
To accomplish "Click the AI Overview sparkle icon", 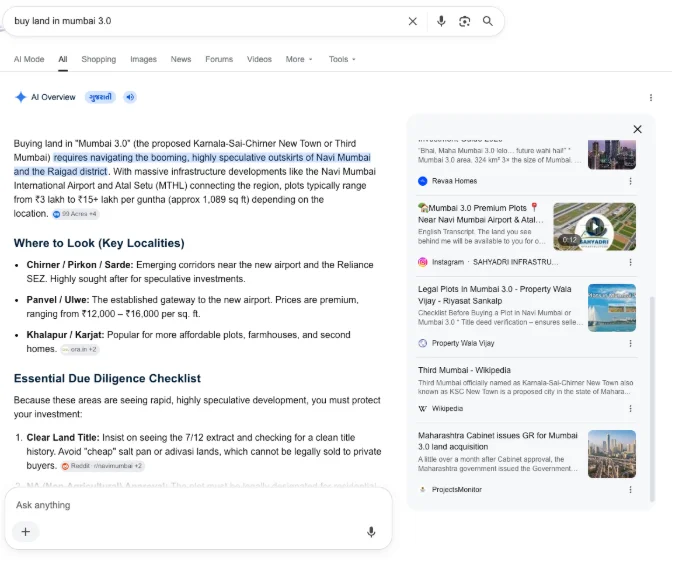I will click(21, 97).
